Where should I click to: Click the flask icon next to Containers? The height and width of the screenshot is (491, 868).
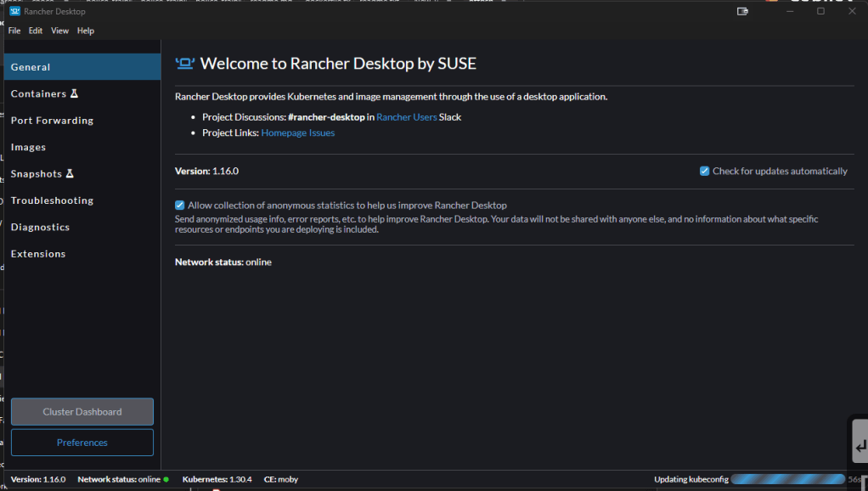(x=74, y=93)
